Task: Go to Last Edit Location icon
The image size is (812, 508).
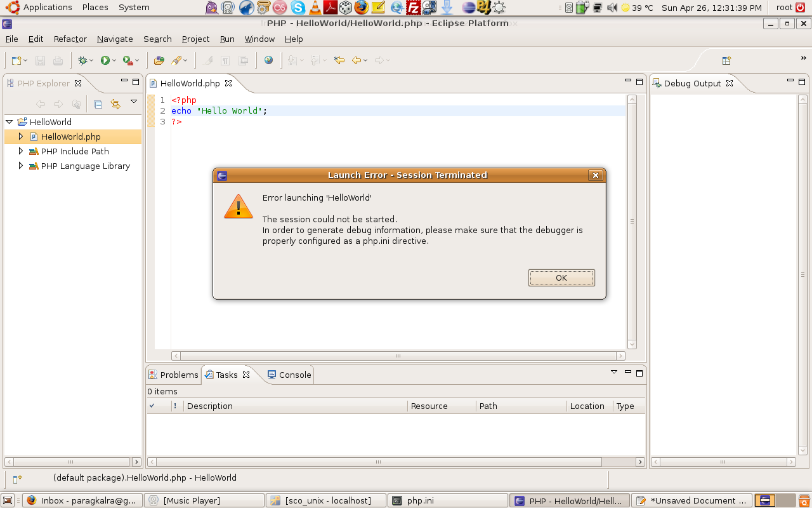Action: click(x=339, y=60)
